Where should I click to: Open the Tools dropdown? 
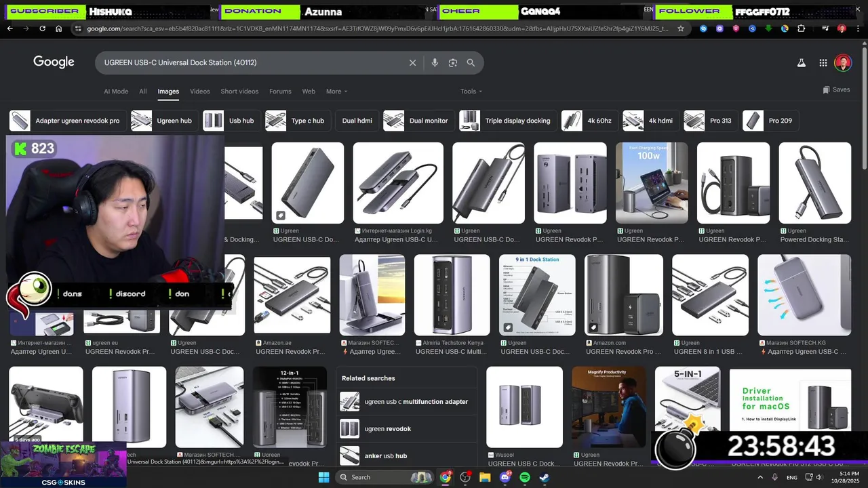(471, 91)
